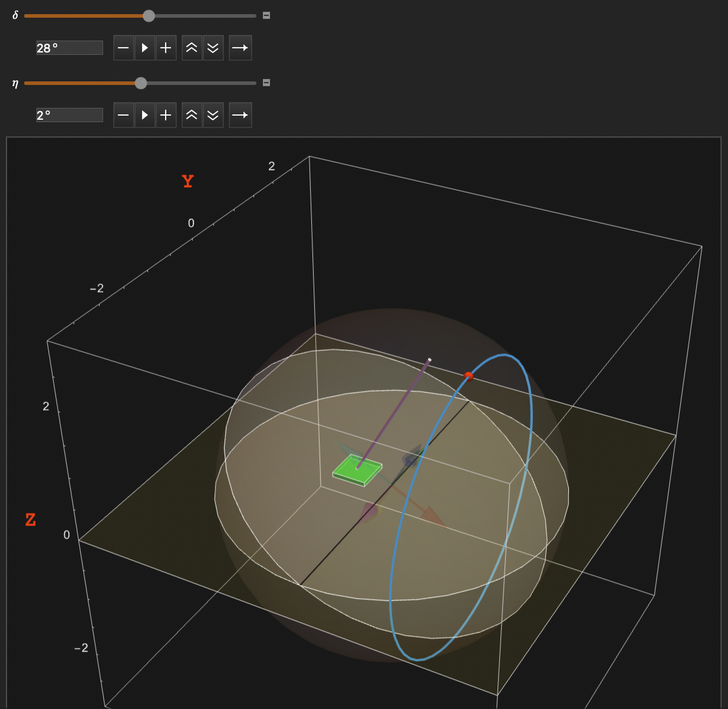Image resolution: width=728 pixels, height=709 pixels.
Task: Decrease δ with the minus button
Action: click(x=123, y=48)
